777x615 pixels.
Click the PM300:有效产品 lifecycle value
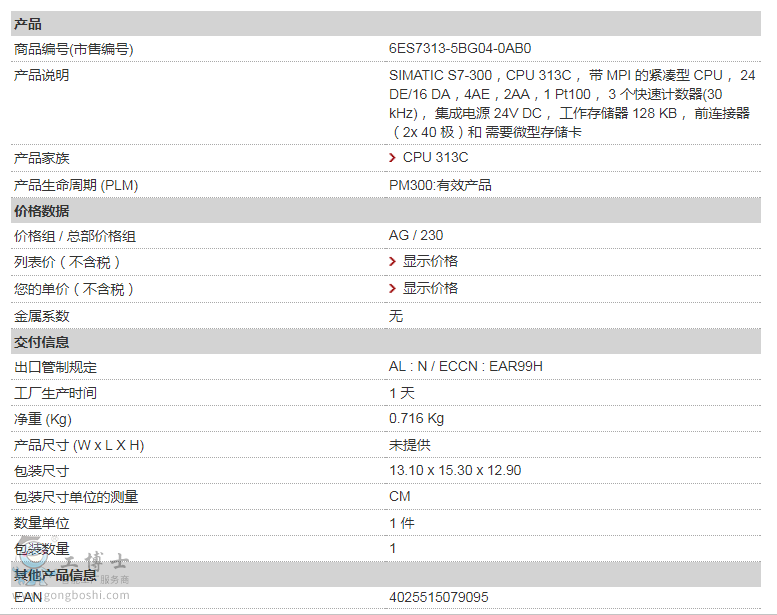[440, 185]
